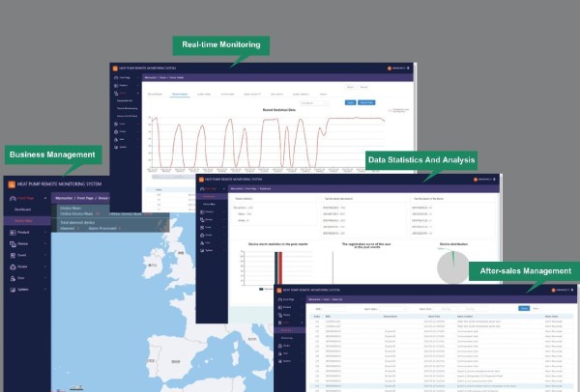580x392 pixels.
Task: Open Alarm Status dropdown in After-sales Management window
Action: (392, 309)
